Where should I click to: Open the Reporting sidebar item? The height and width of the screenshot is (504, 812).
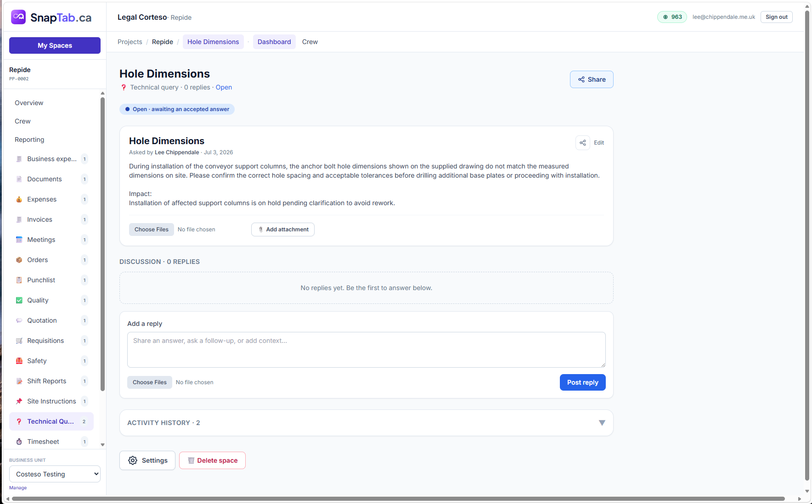[29, 140]
